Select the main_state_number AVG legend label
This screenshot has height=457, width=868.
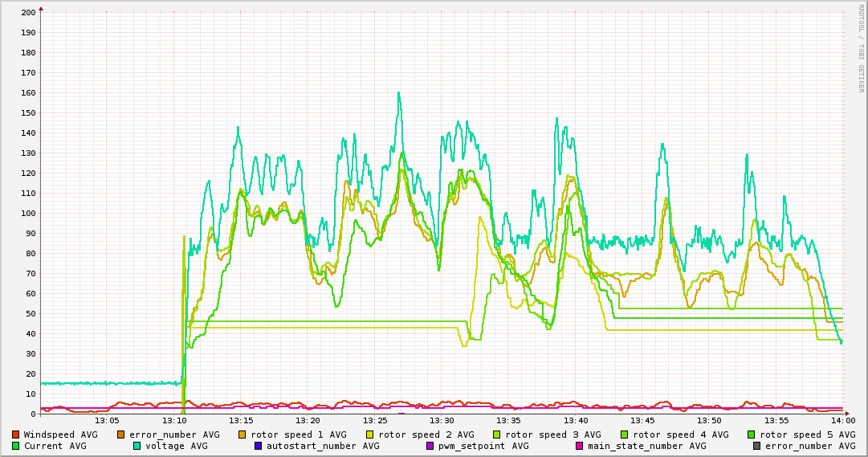(647, 446)
